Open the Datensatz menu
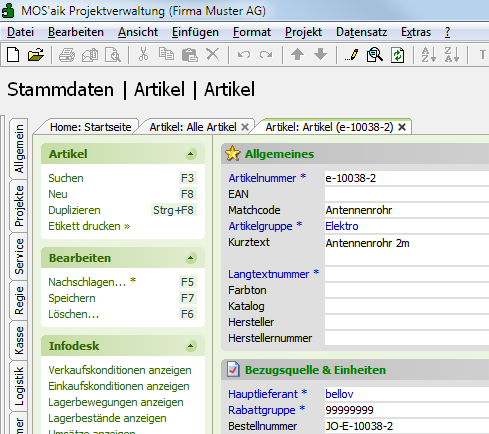The height and width of the screenshot is (434, 489). 362,32
